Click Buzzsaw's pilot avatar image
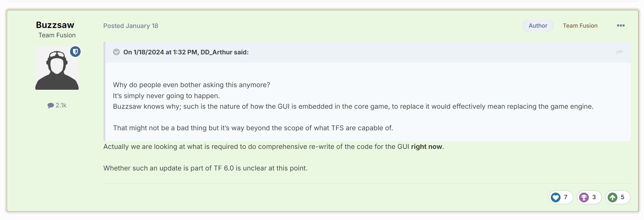 tap(57, 68)
